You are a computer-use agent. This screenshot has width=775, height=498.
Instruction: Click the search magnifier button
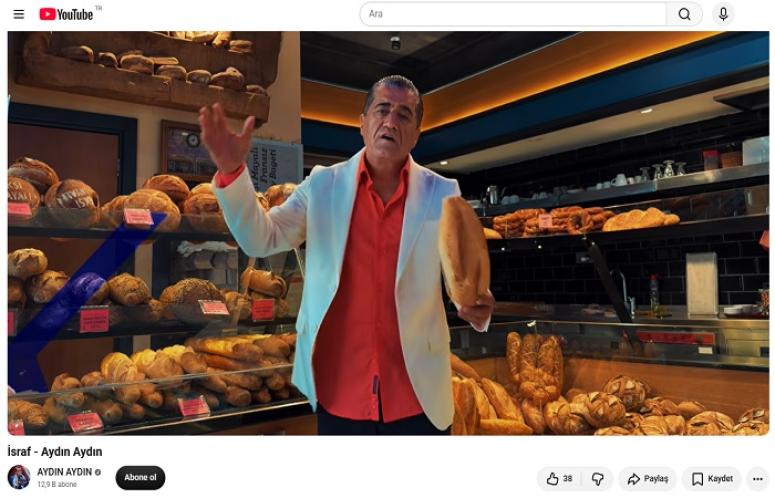pos(684,14)
